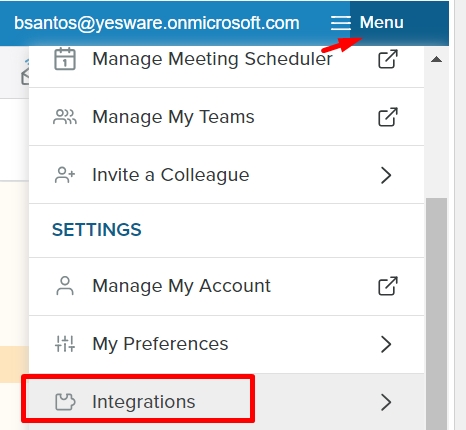
Task: Click the gray scrollbar thumb in the menu
Action: click(x=436, y=314)
